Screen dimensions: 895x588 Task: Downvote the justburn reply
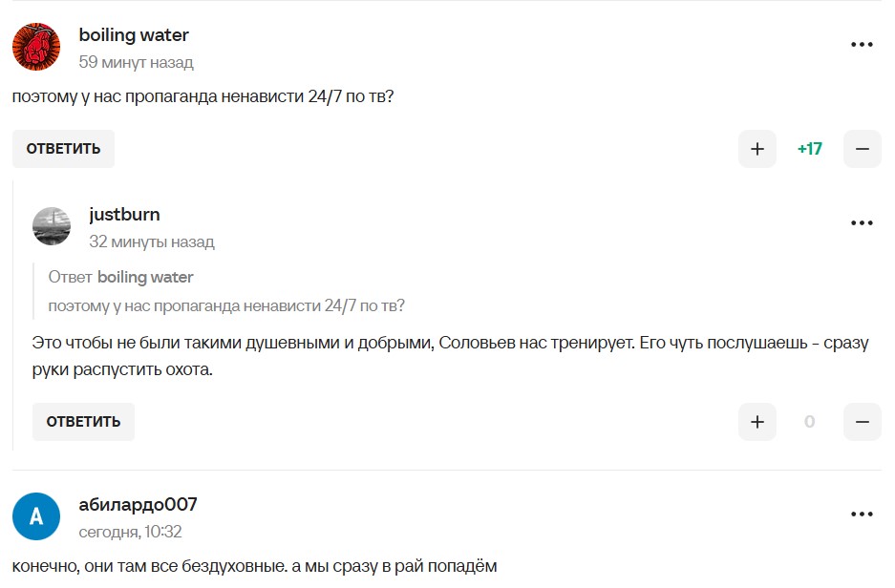(x=862, y=422)
